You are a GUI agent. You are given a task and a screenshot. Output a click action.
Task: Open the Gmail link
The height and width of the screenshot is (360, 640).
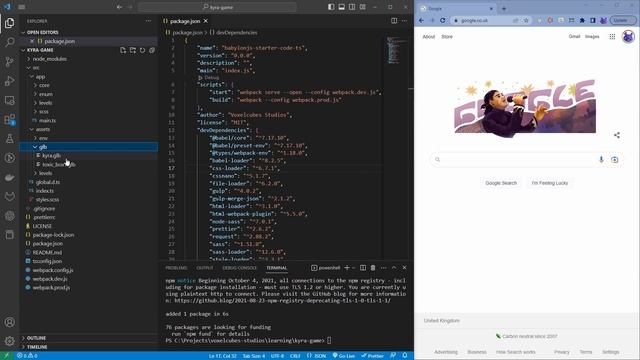pos(574,37)
